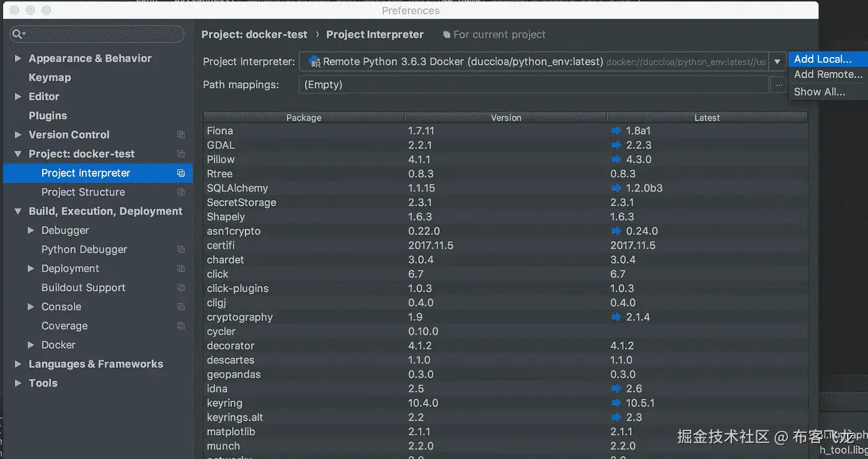Collapse the Build, Execution, Deployment section

point(18,212)
